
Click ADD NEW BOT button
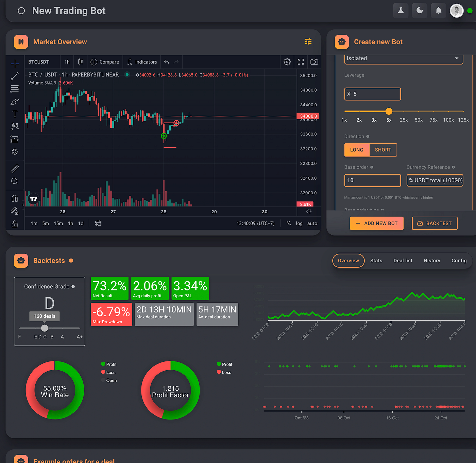(377, 223)
